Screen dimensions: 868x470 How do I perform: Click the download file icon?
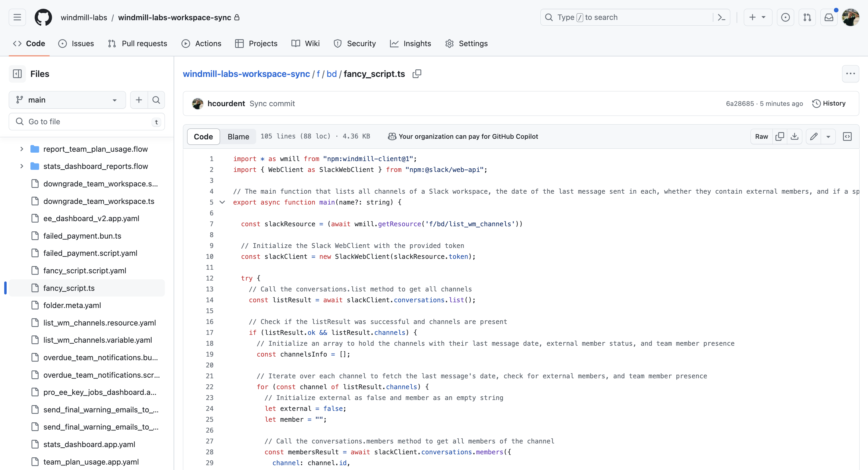pyautogui.click(x=795, y=136)
